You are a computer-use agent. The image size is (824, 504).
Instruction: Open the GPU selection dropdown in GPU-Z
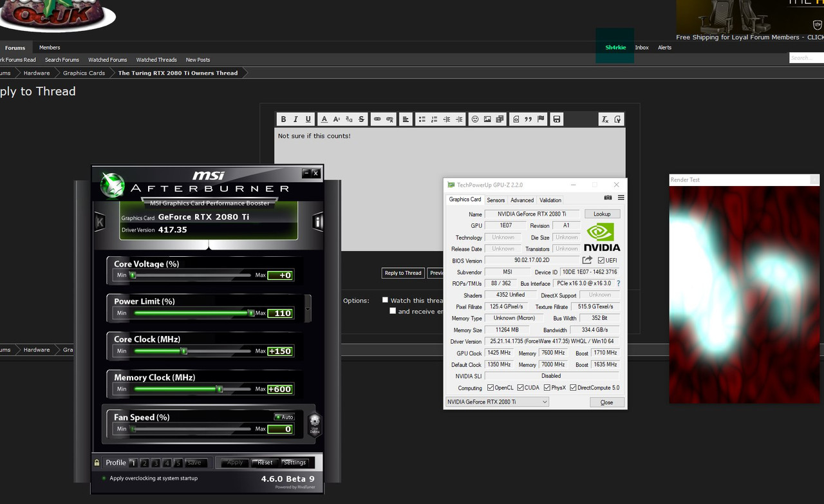tap(498, 402)
